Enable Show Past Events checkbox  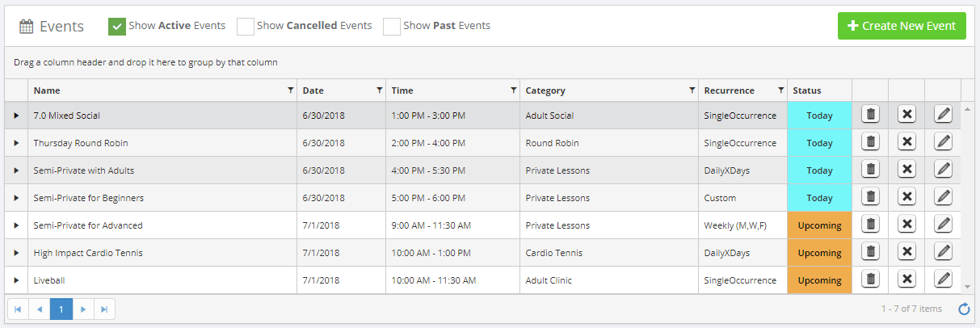392,26
